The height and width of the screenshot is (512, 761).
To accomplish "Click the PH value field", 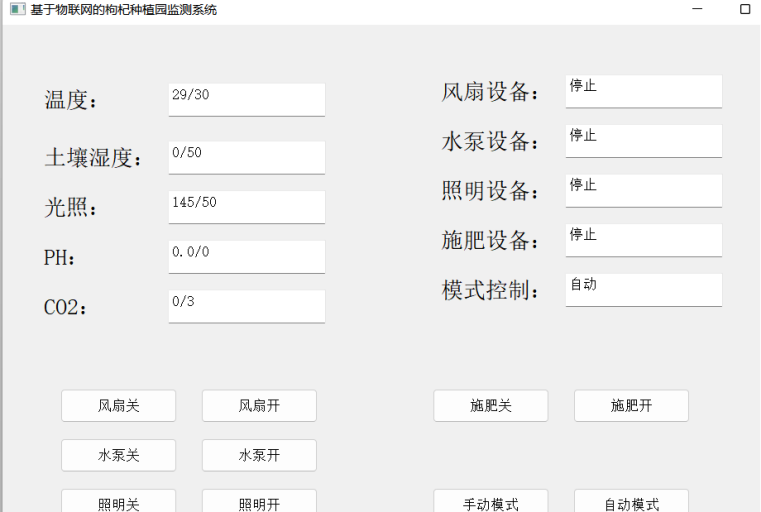I will point(246,256).
